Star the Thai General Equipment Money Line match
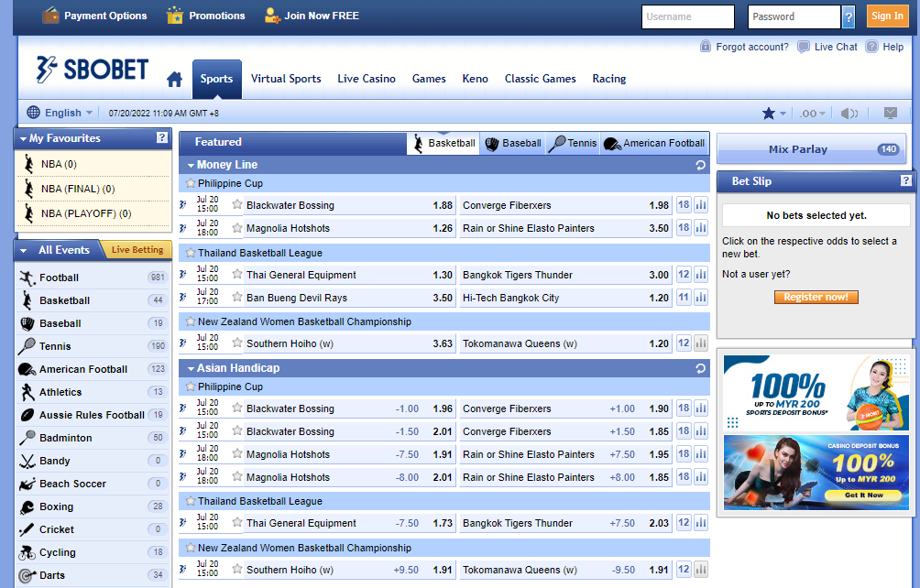The image size is (920, 588). pyautogui.click(x=237, y=275)
